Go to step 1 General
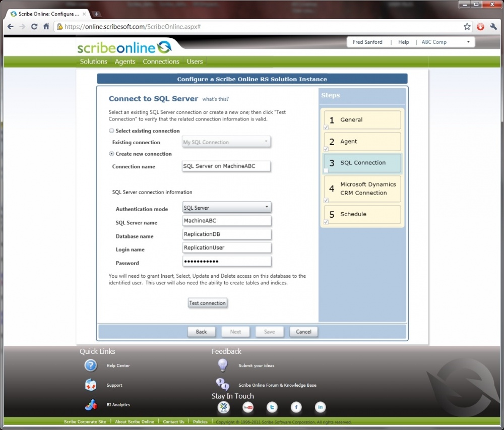 [362, 120]
